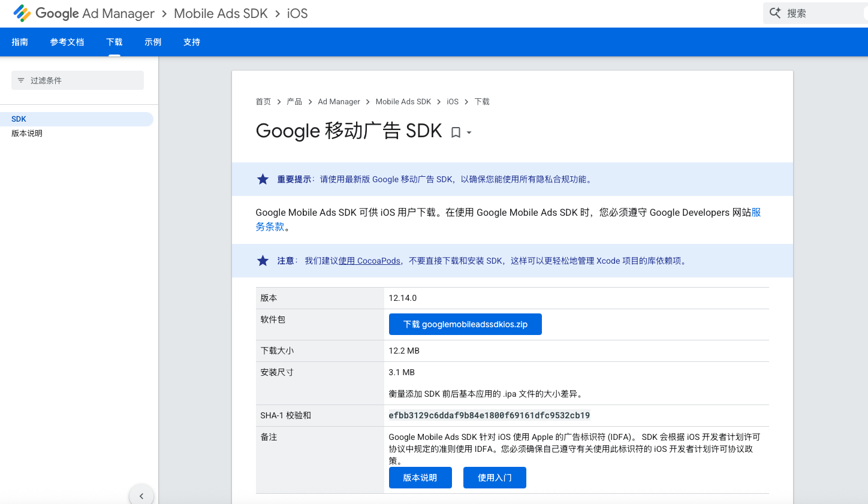Click download size value 12.2 MB
The image size is (868, 504).
coord(404,351)
